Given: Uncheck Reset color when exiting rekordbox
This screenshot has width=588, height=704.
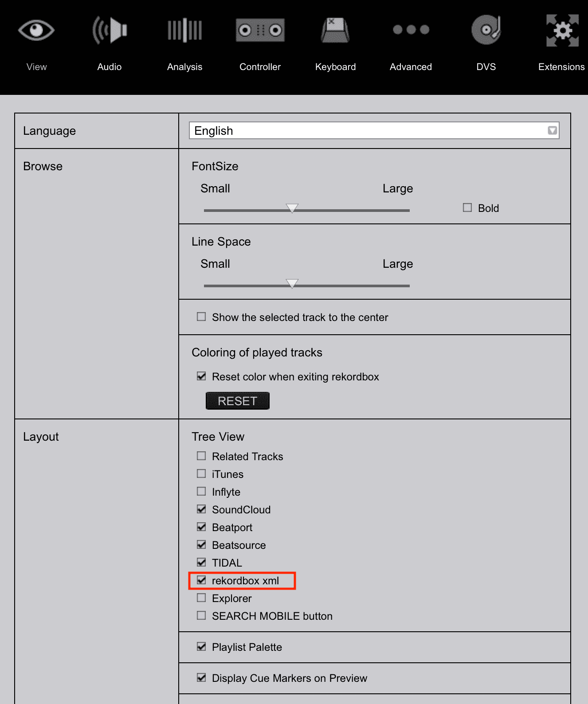Looking at the screenshot, I should point(201,376).
